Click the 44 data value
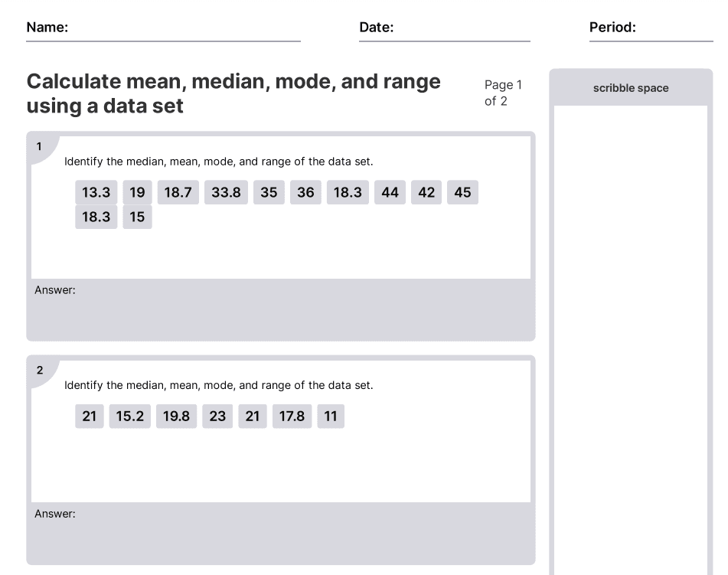 coord(390,193)
